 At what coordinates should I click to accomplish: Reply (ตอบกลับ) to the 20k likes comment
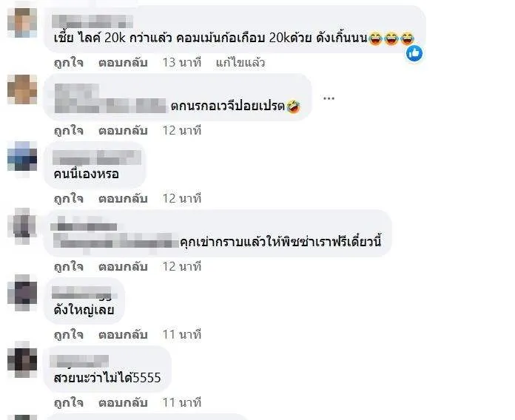(x=123, y=62)
